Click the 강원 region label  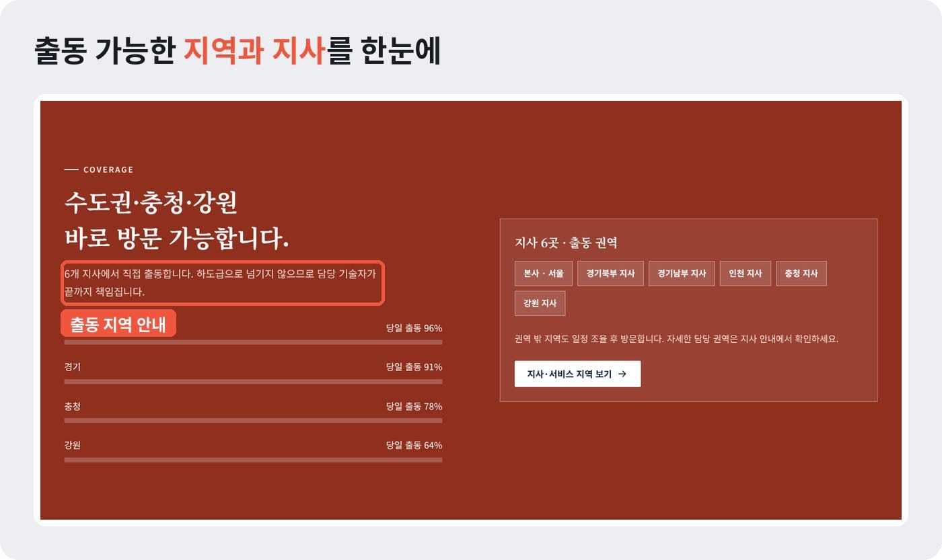coord(72,445)
